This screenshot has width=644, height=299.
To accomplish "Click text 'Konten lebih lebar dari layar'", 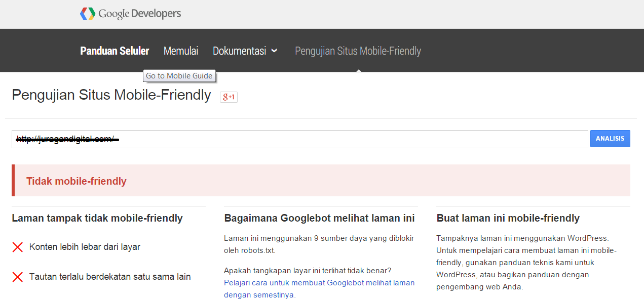I will pyautogui.click(x=85, y=247).
